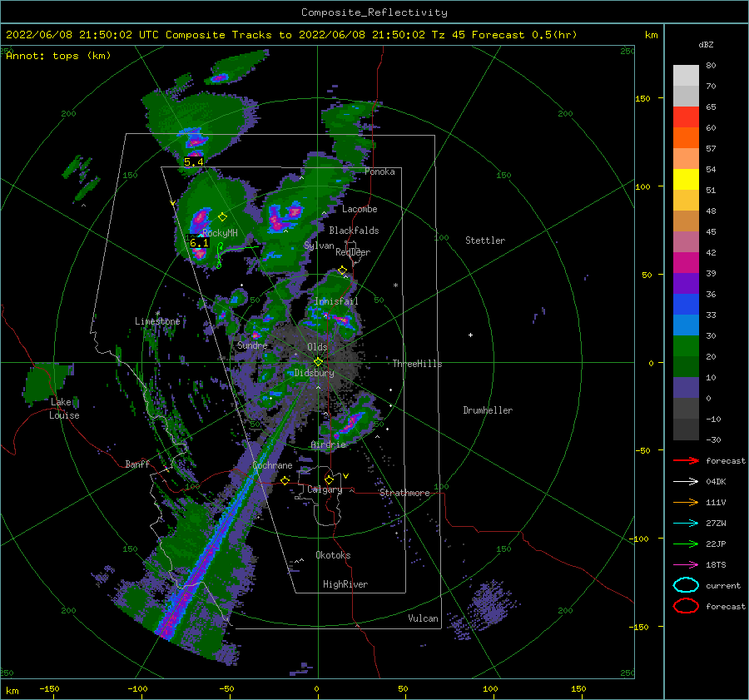Click the Limestone label
This screenshot has height=700, width=749.
coord(157,321)
